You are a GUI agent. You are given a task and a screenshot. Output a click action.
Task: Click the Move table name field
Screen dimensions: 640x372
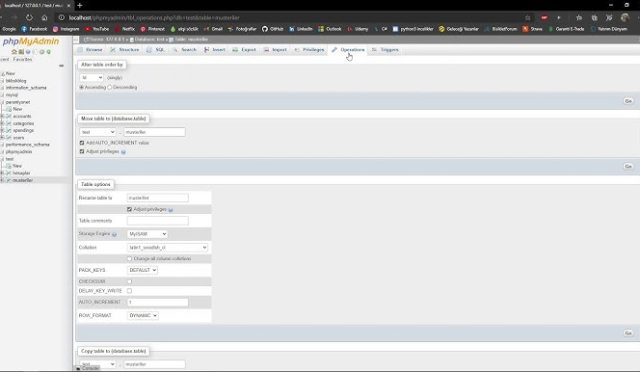coord(154,132)
